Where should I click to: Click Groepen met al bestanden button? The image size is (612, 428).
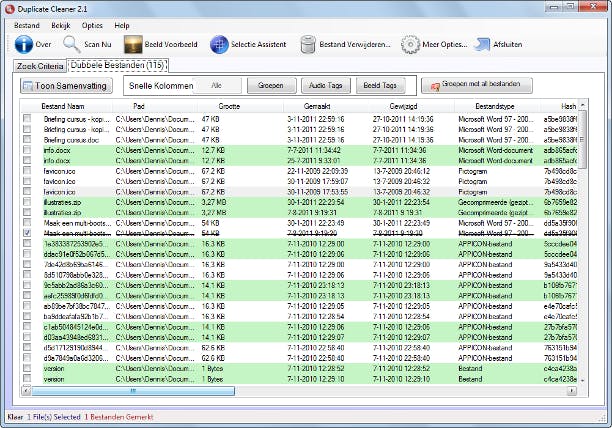tap(477, 85)
